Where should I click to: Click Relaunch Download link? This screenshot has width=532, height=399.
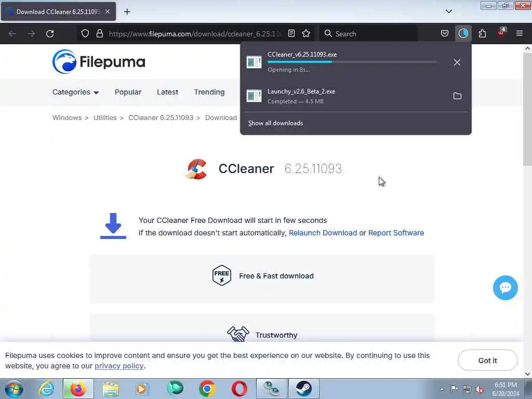[x=323, y=233]
